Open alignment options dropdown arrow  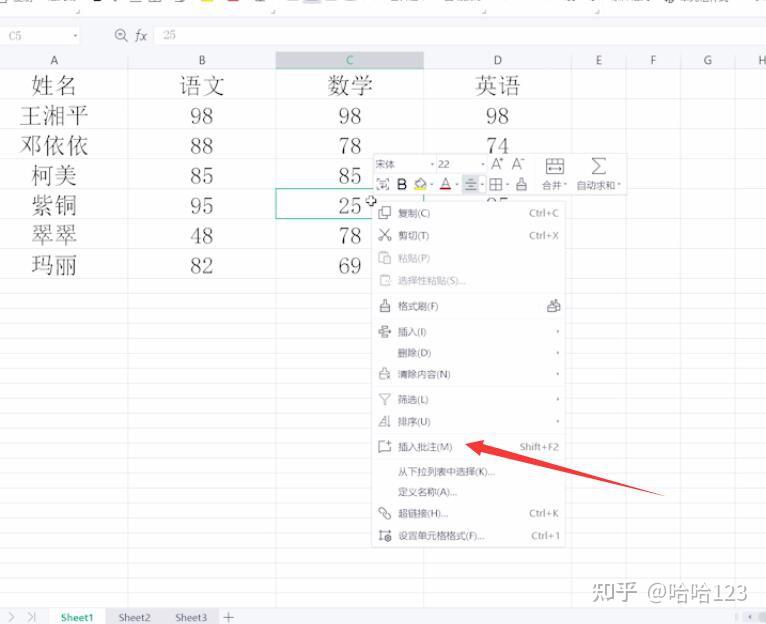tap(482, 185)
